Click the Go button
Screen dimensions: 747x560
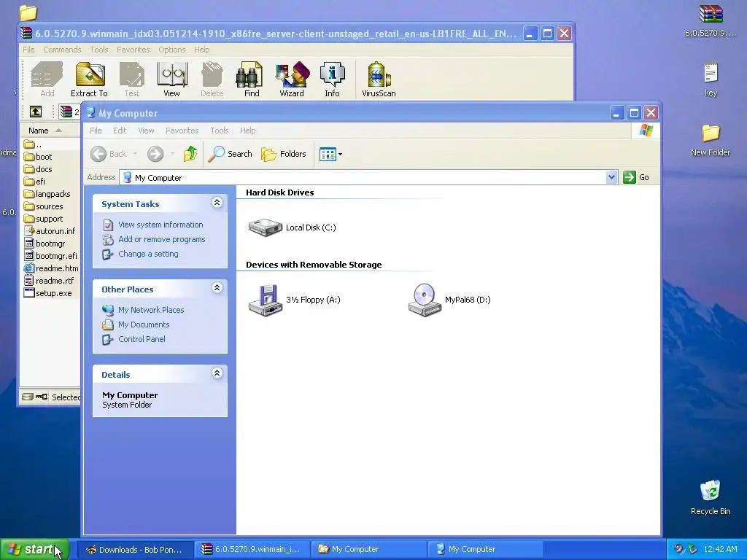pos(636,177)
